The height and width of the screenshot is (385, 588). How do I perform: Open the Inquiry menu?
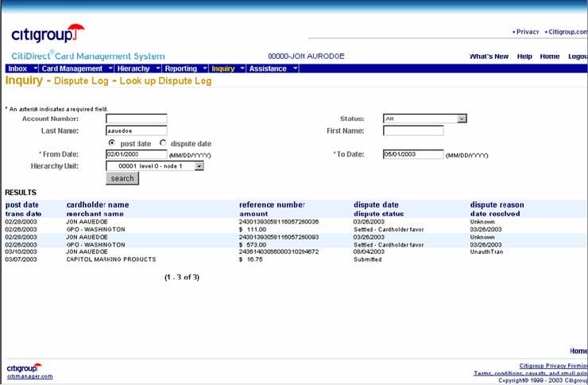tap(223, 68)
